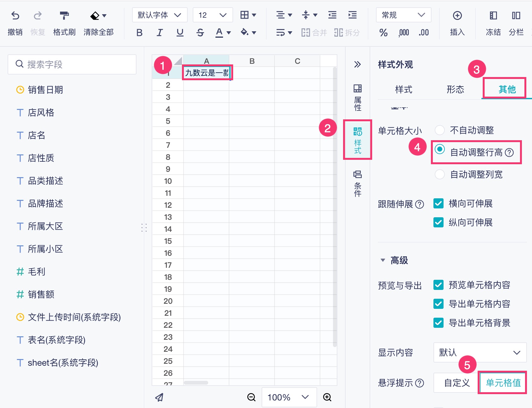Uncheck the 预览单元格内容 checkbox
This screenshot has height=408, width=532.
(438, 285)
